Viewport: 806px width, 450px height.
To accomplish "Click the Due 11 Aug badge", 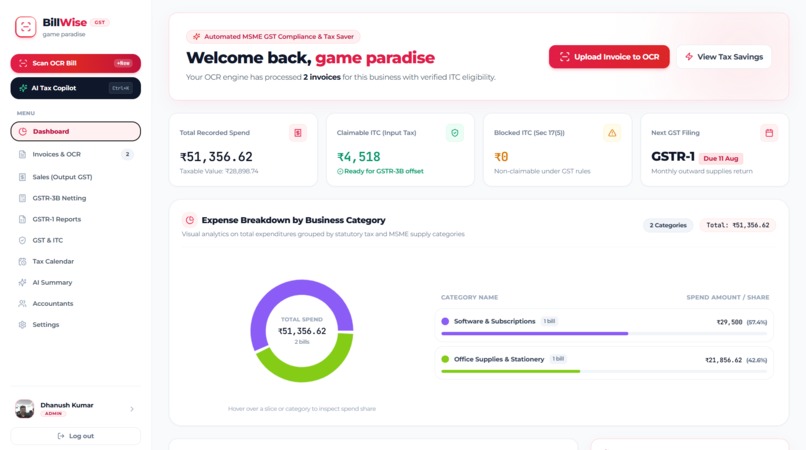I will 720,158.
